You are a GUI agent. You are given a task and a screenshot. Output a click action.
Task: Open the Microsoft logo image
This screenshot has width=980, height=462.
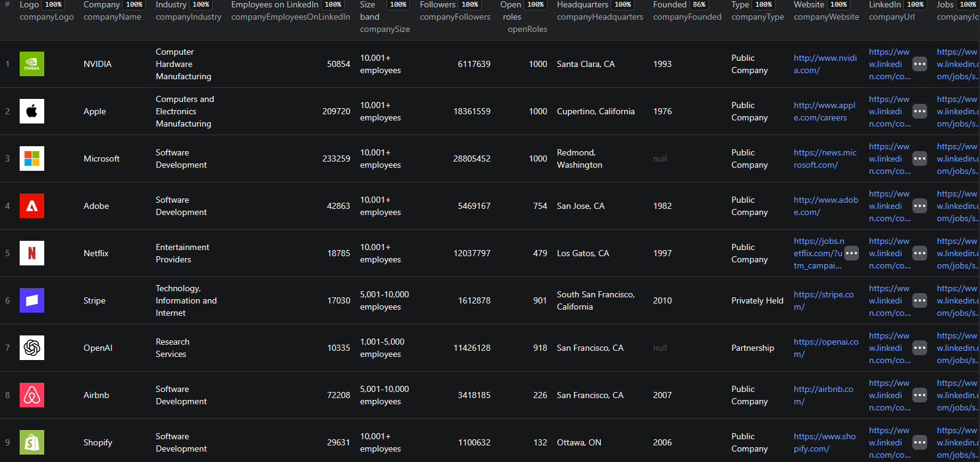click(32, 159)
